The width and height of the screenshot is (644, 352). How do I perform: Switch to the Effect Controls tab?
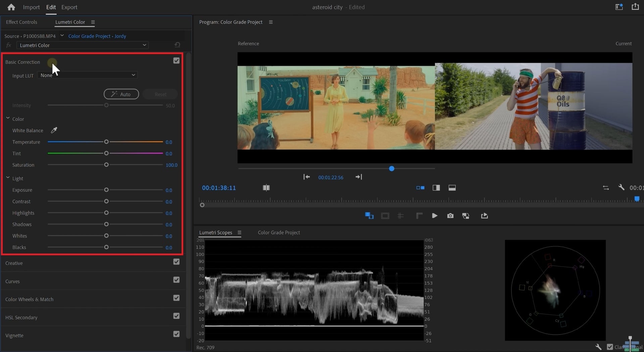[x=21, y=22]
